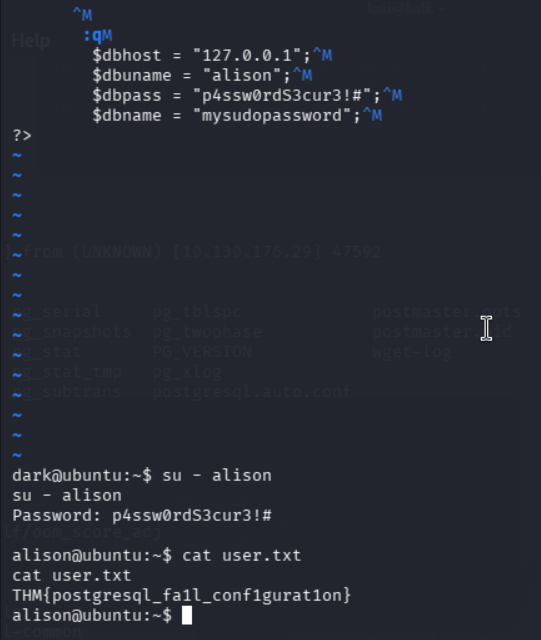
Task: Open the faint Help menu item
Action: [x=31, y=41]
